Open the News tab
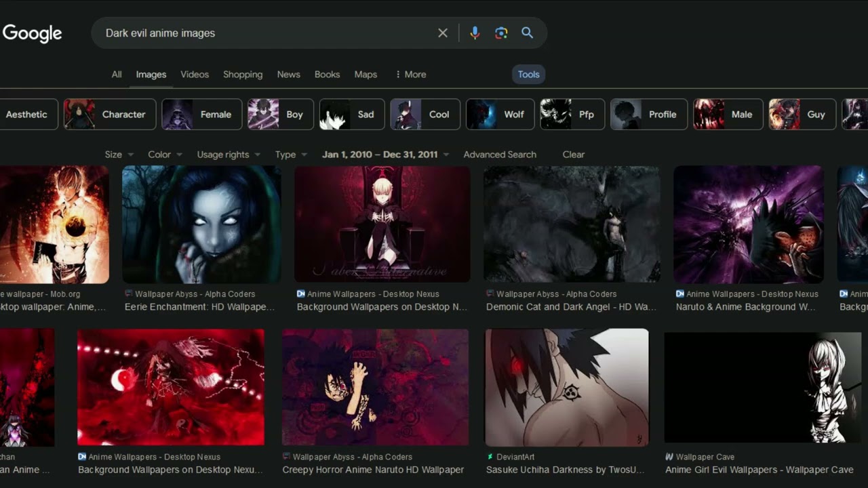 [x=288, y=75]
